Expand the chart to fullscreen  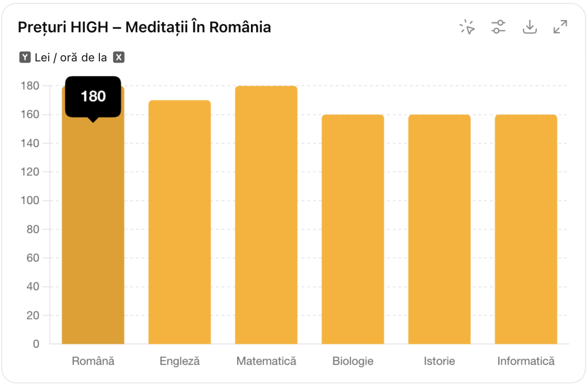(560, 27)
